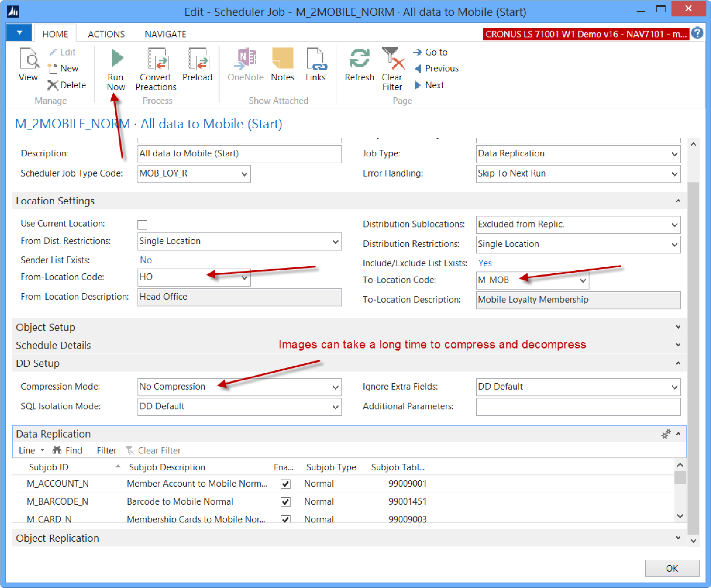Screen dimensions: 711x588
Task: Click the View magnifier icon
Action: pos(28,59)
